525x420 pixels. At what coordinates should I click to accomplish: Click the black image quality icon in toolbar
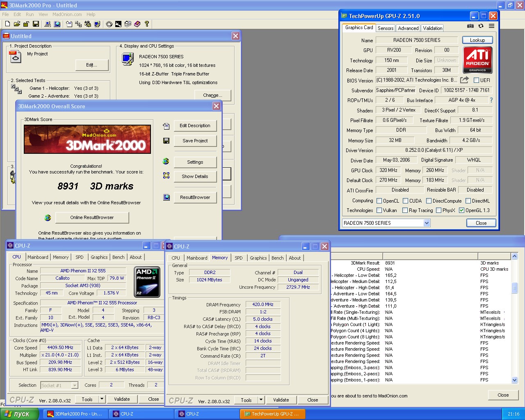tap(118, 24)
